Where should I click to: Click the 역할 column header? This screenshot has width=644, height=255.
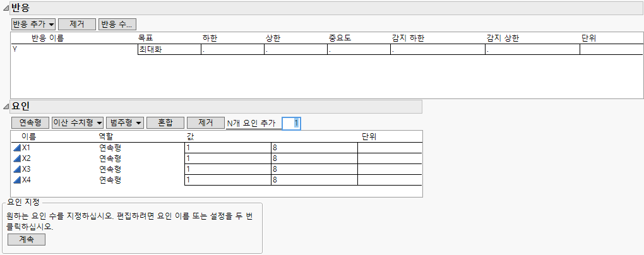click(106, 137)
